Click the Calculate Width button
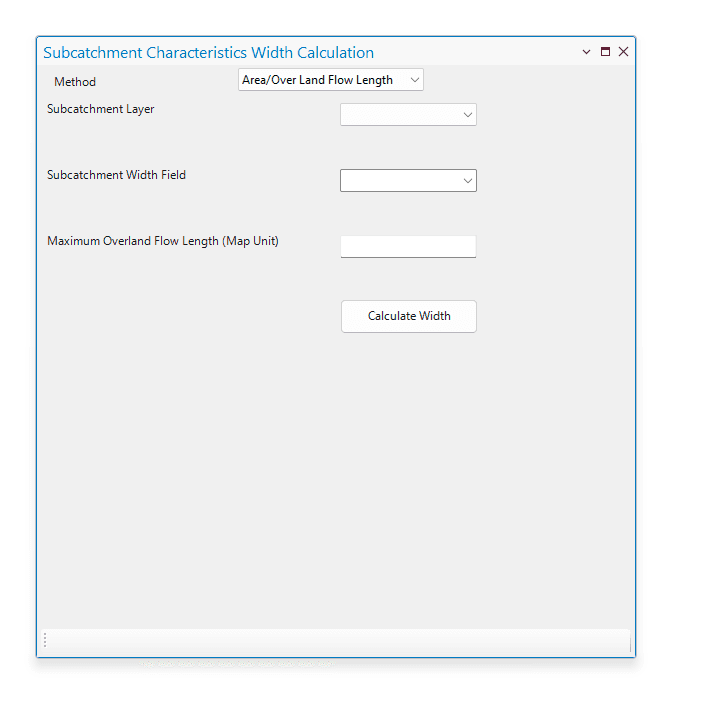The image size is (717, 721). point(409,316)
